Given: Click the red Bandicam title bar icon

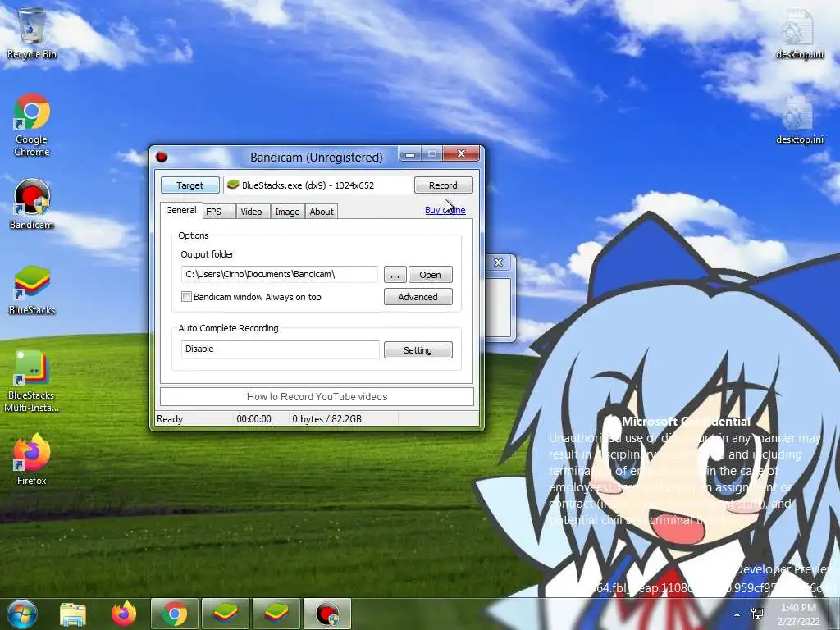Looking at the screenshot, I should pos(162,157).
